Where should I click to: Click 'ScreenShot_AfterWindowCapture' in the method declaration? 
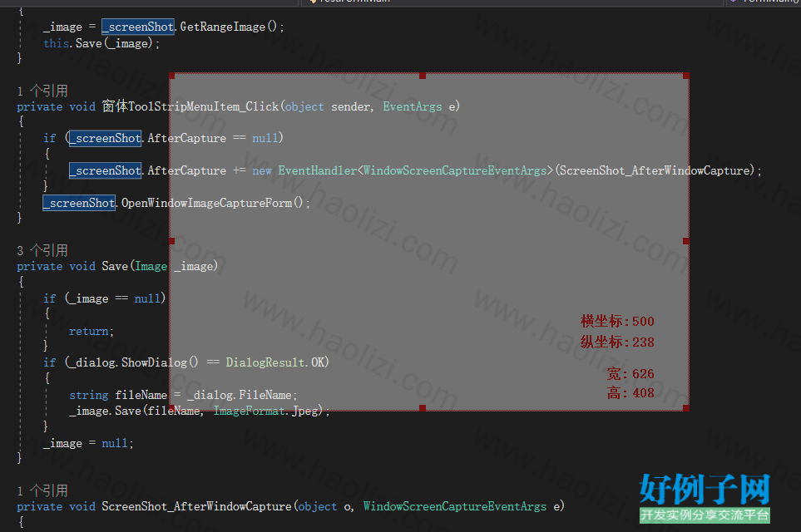tap(196, 506)
